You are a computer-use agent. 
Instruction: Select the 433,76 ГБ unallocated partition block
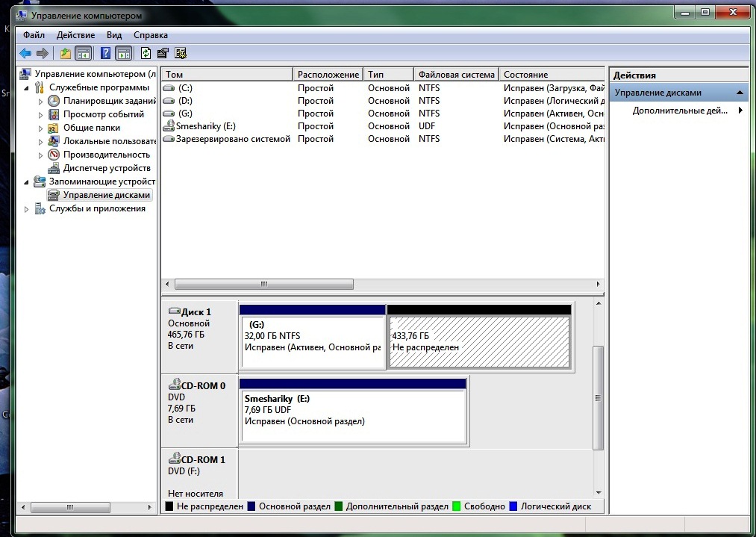478,342
